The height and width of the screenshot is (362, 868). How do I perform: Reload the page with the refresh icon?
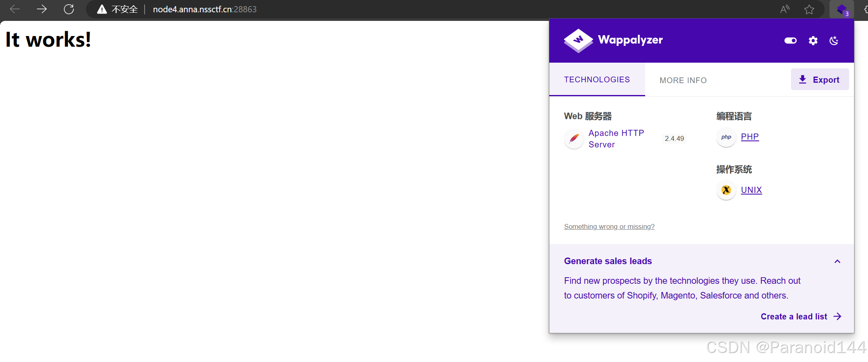point(69,9)
